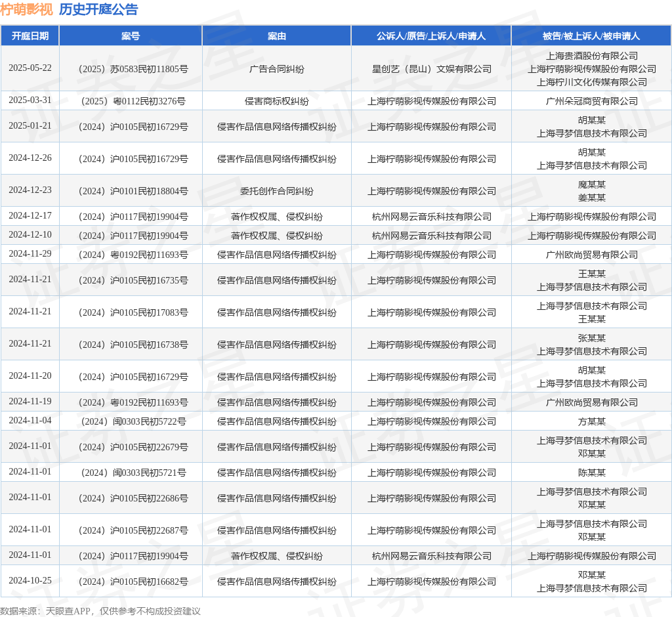Click defendant 上海贵酒股份有限公司
This screenshot has width=672, height=617.
(592, 56)
